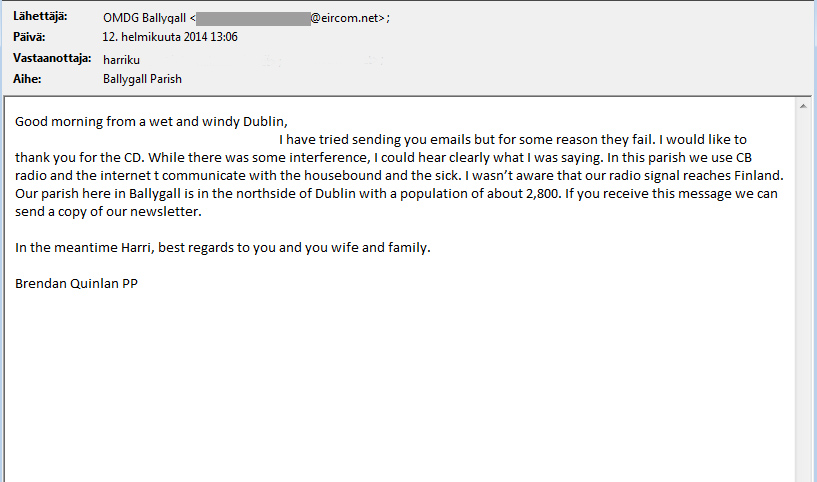This screenshot has height=482, width=817.
Task: Click the line starting 'I have tried sending'
Action: (513, 140)
